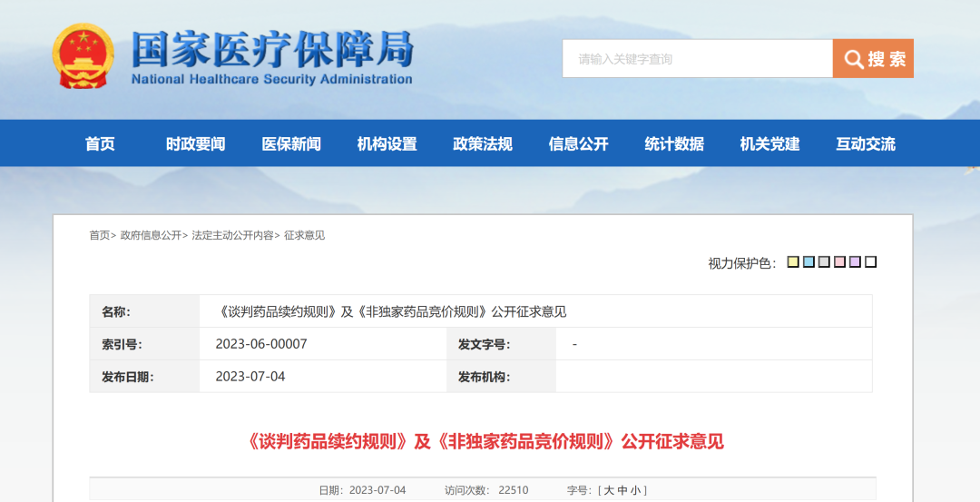Apply the white background color swatch
This screenshot has width=980, height=502.
(871, 262)
